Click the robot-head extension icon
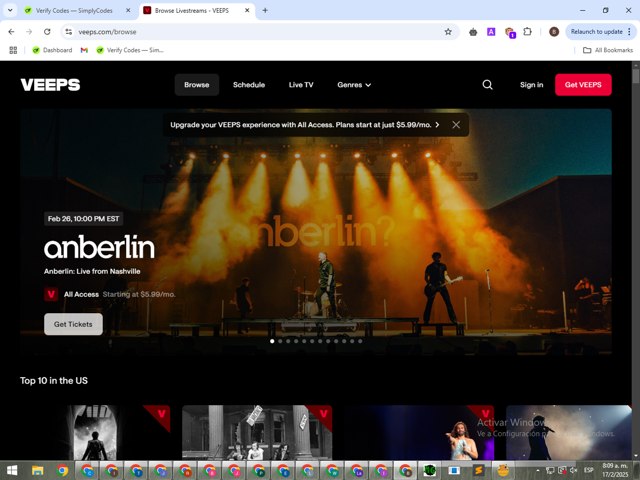Screen dimensions: 640x480 473,32
